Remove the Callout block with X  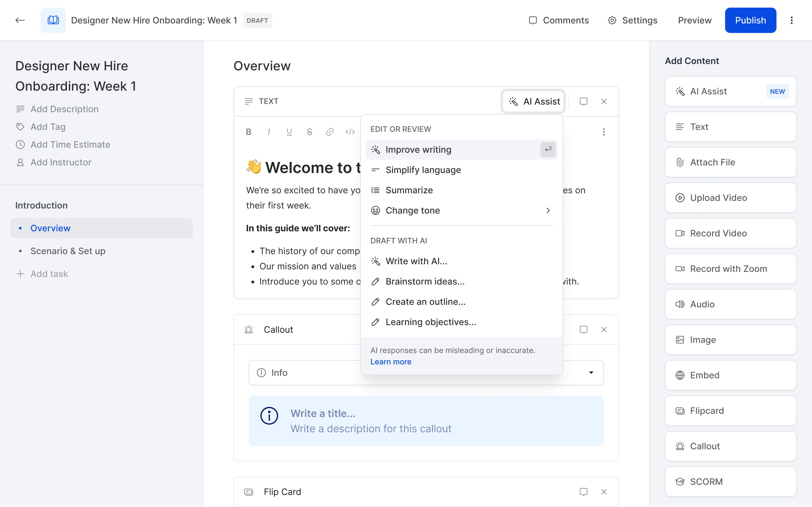[604, 330]
